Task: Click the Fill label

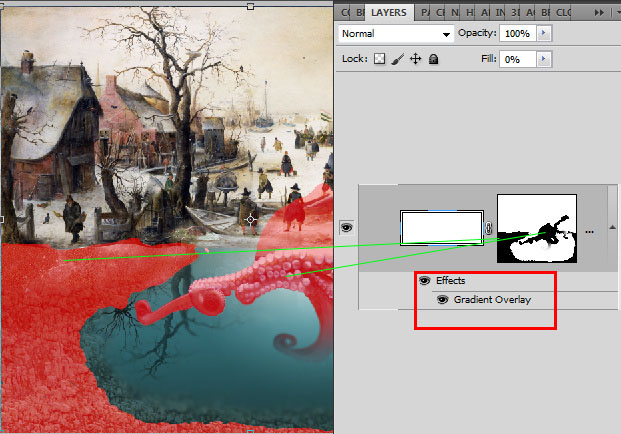Action: (x=489, y=59)
